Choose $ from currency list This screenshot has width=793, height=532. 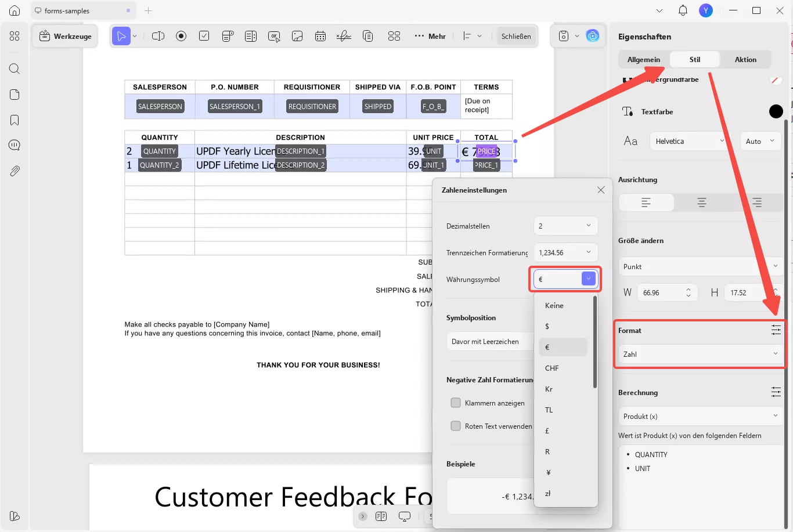pyautogui.click(x=563, y=326)
